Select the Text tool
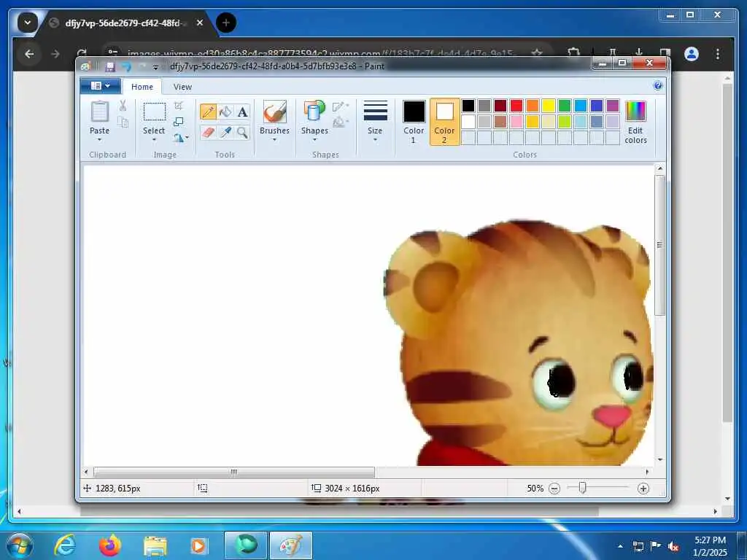Image resolution: width=747 pixels, height=560 pixels. click(x=242, y=112)
